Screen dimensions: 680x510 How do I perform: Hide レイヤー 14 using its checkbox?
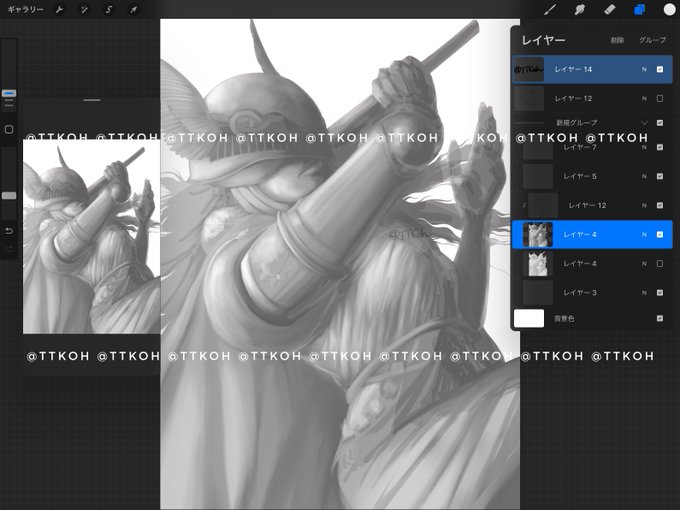pos(660,69)
